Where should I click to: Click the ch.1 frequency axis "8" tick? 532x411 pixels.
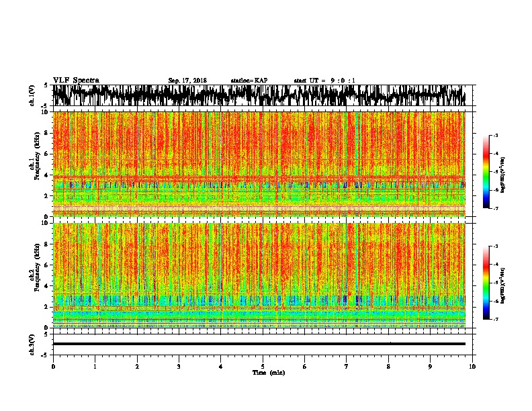46,133
